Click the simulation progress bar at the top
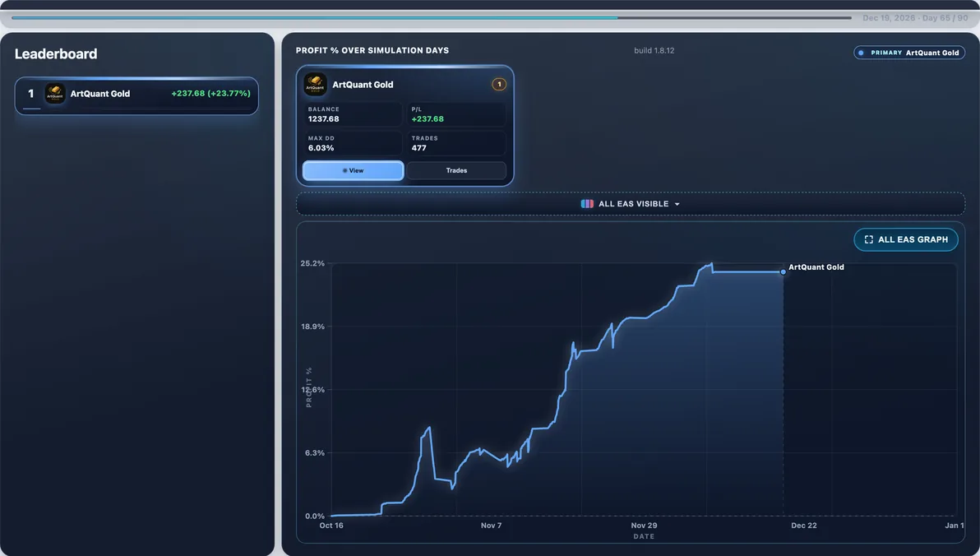Viewport: 980px width, 556px height. [432, 17]
